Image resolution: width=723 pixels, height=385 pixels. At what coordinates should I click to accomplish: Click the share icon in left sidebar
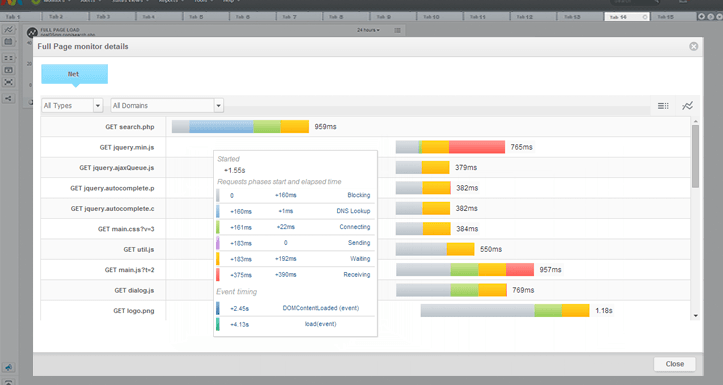click(8, 98)
